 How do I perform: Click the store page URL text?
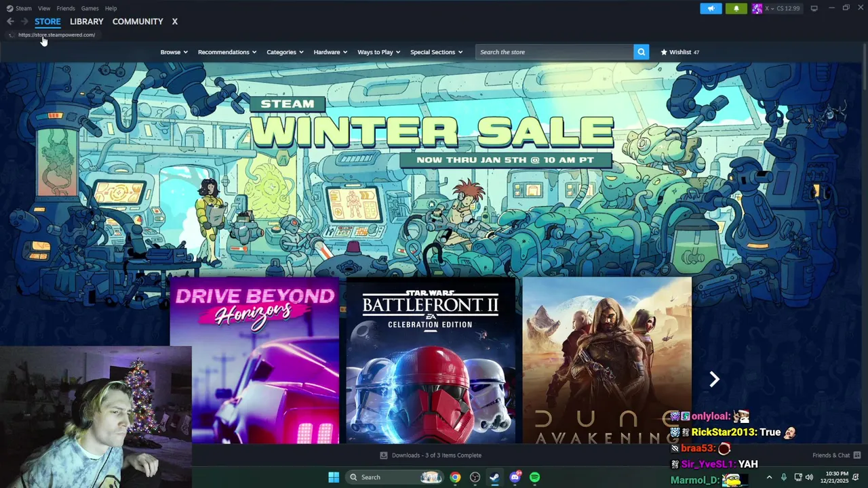(x=57, y=35)
